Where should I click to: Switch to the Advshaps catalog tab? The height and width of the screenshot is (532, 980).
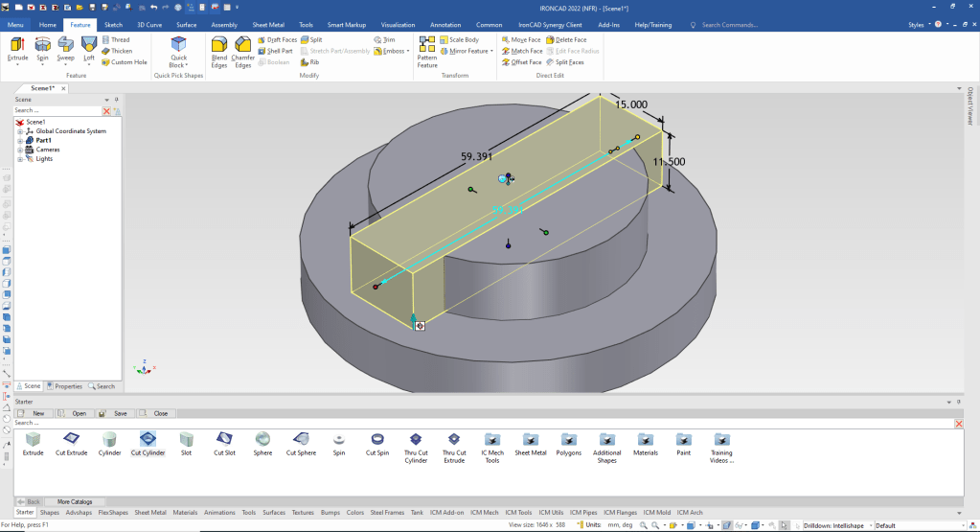[x=79, y=513]
